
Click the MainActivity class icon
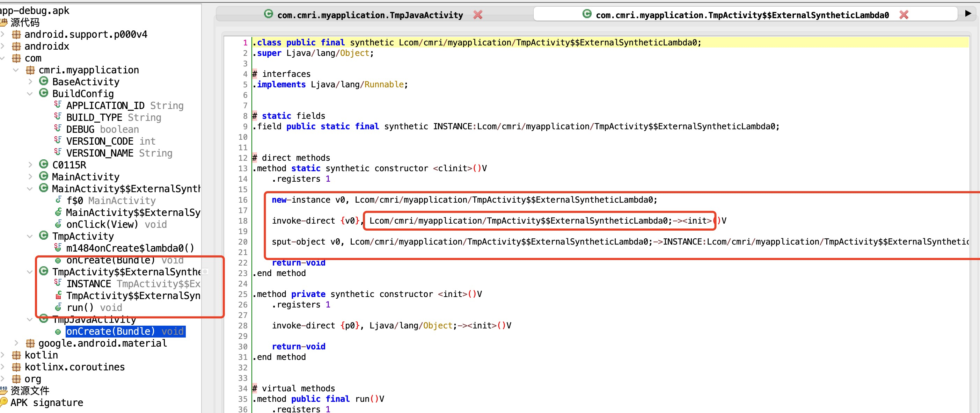click(x=44, y=176)
